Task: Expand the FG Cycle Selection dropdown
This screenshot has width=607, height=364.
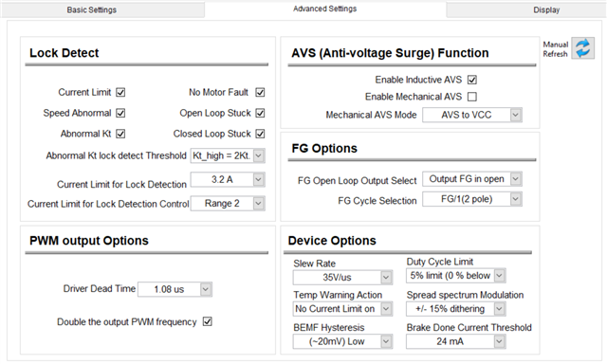Action: [x=472, y=199]
